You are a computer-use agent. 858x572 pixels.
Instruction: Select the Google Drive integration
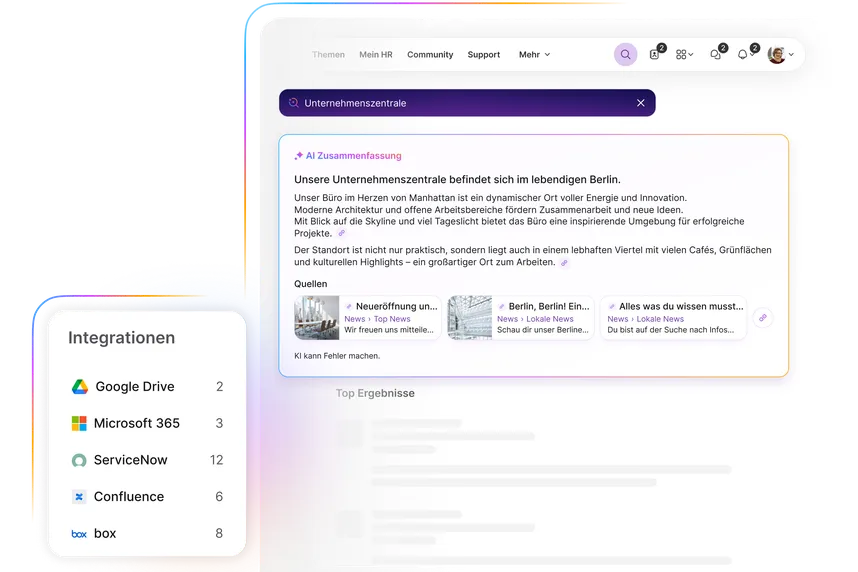[x=147, y=386]
